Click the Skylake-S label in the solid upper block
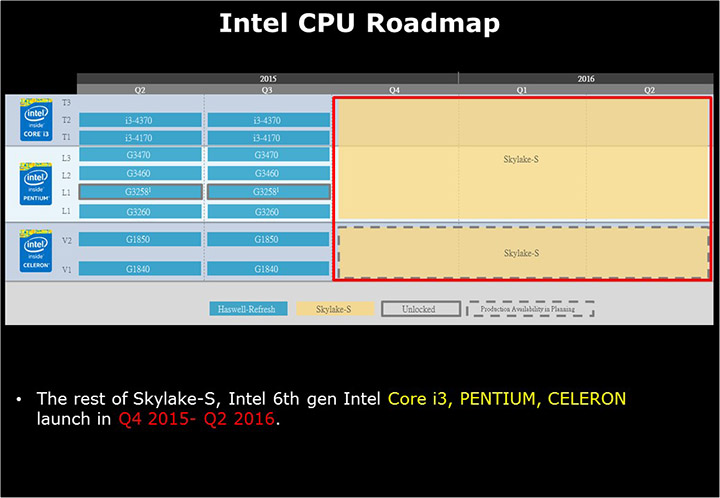This screenshot has height=498, width=720. (521, 160)
